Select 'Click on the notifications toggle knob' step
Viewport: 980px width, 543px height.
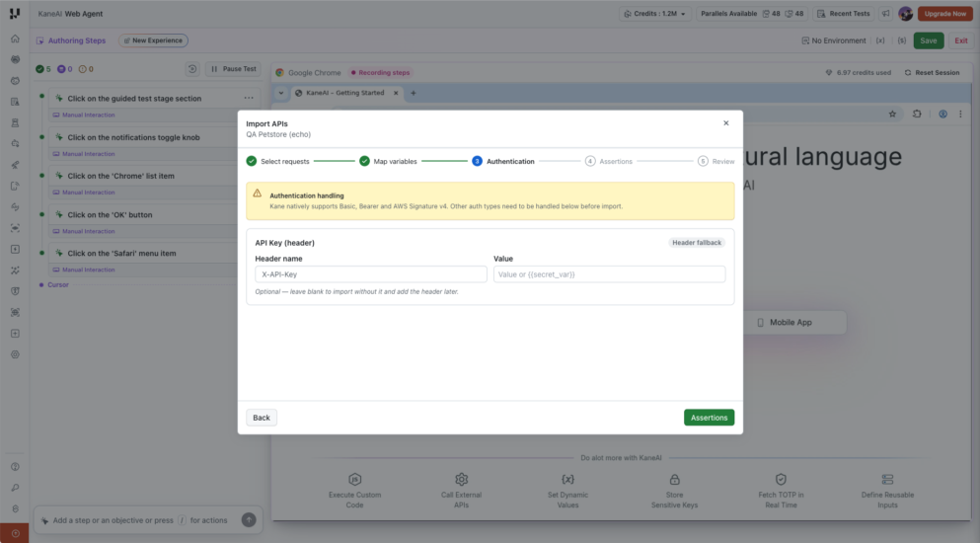[x=133, y=137]
